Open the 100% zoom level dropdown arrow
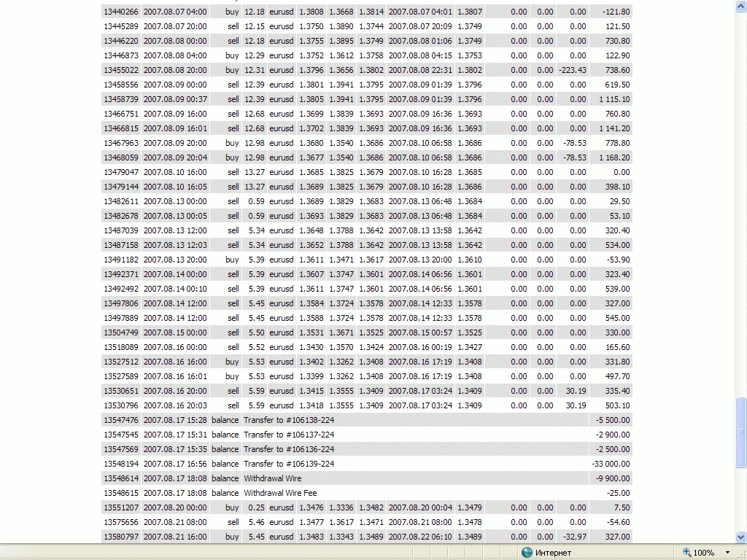Screen dimensions: 747x560 pos(727,553)
